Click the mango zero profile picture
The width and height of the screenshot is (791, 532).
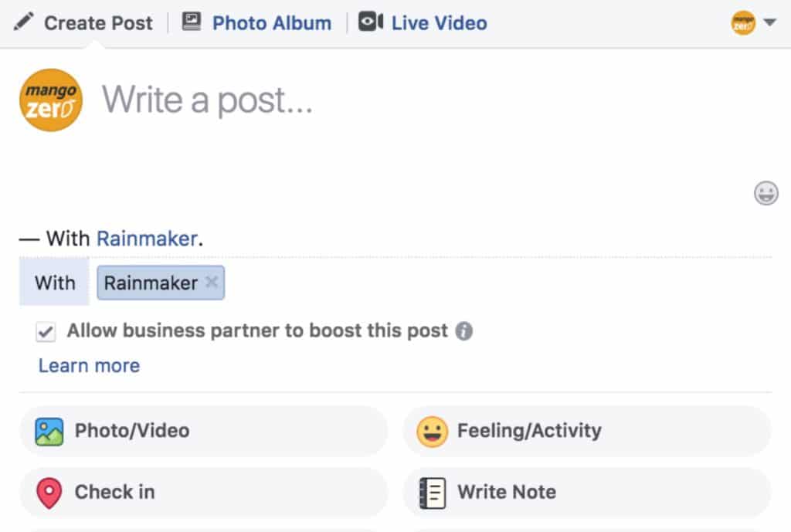click(x=51, y=100)
